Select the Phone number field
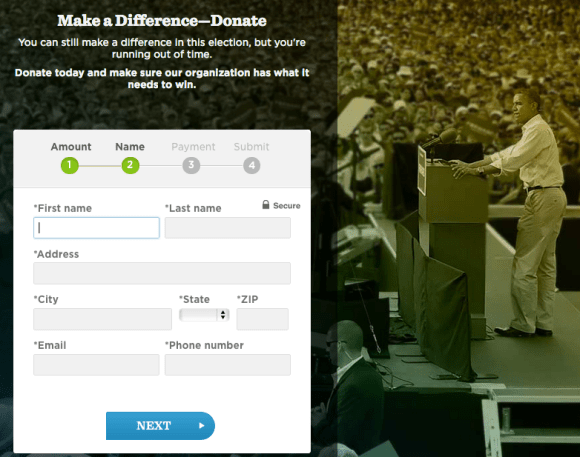 [227, 365]
